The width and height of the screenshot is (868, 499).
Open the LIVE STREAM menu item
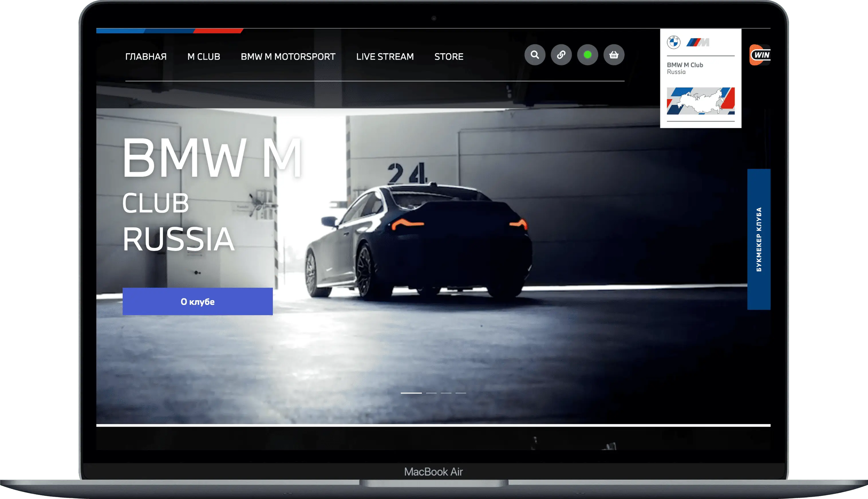[x=385, y=56]
